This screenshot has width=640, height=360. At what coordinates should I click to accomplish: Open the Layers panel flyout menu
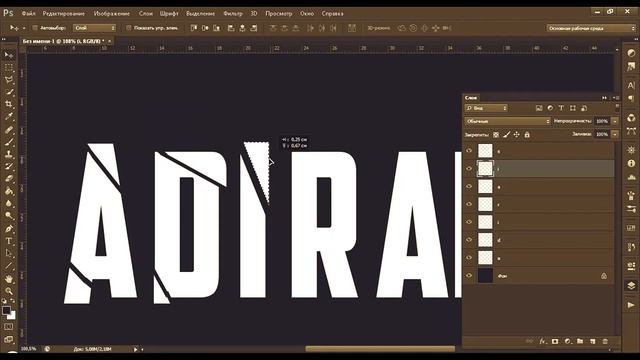(x=616, y=98)
